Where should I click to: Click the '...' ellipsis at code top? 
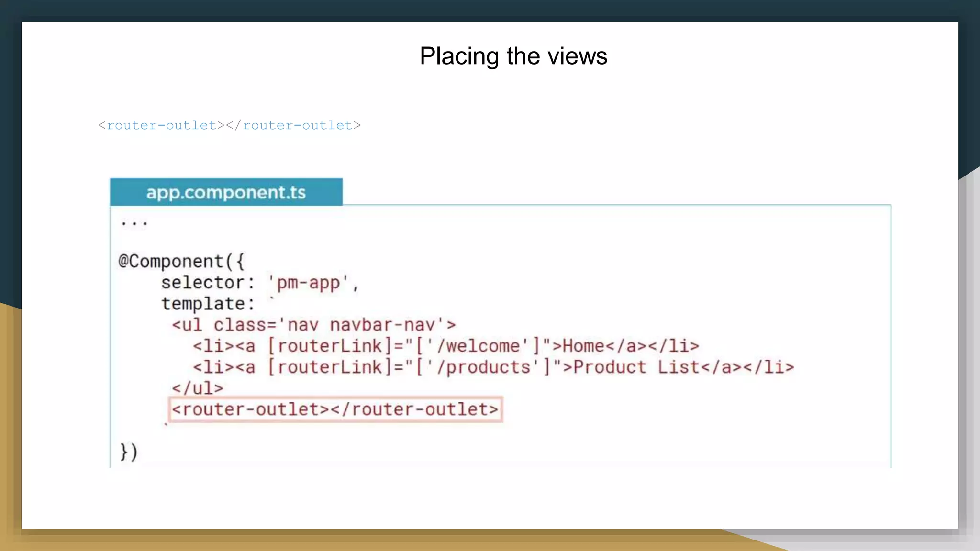[x=134, y=223]
